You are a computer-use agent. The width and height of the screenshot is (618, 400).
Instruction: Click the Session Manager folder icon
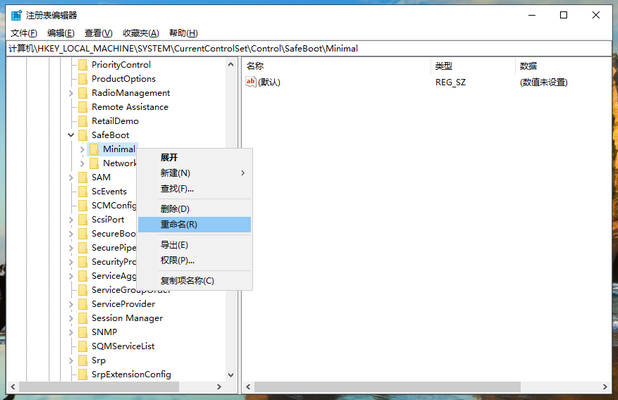point(82,318)
